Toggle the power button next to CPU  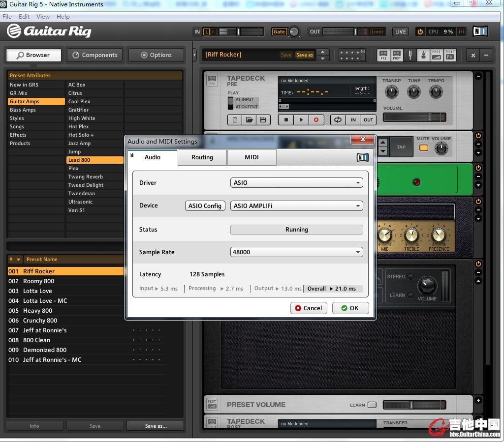(x=420, y=32)
